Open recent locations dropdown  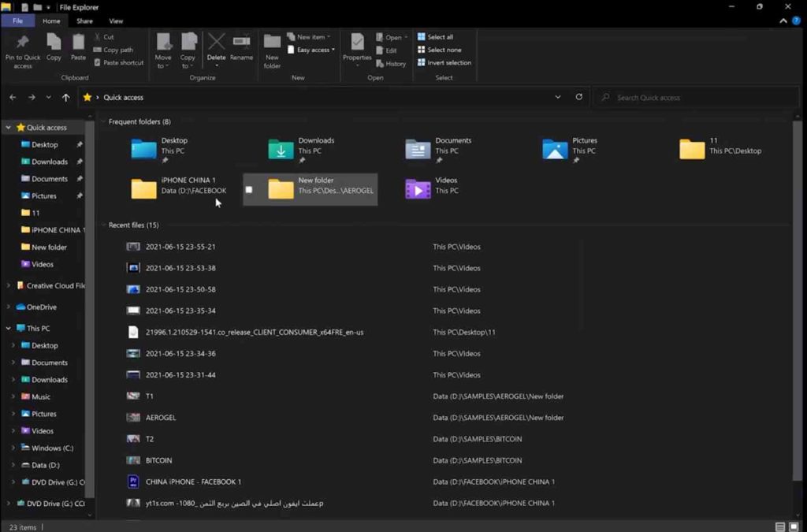pos(48,97)
